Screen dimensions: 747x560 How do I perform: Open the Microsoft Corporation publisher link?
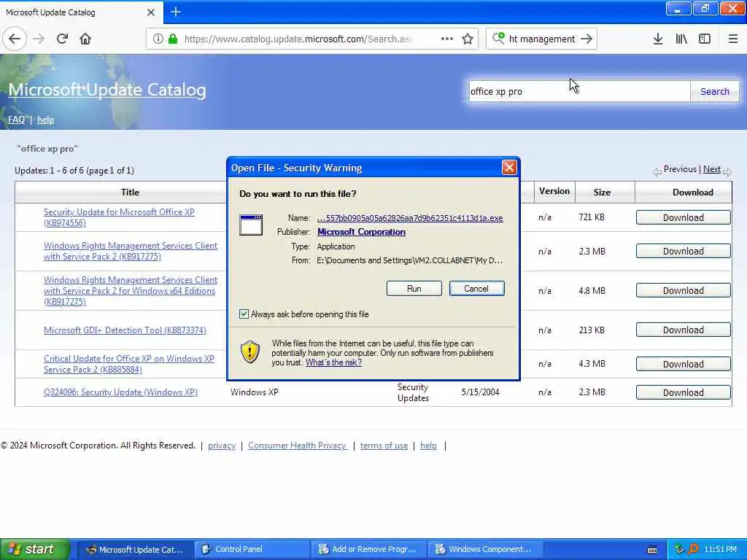(361, 232)
